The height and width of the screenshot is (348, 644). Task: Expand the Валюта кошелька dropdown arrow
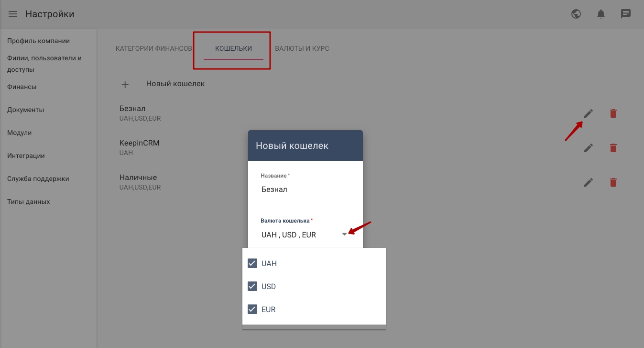(x=344, y=235)
